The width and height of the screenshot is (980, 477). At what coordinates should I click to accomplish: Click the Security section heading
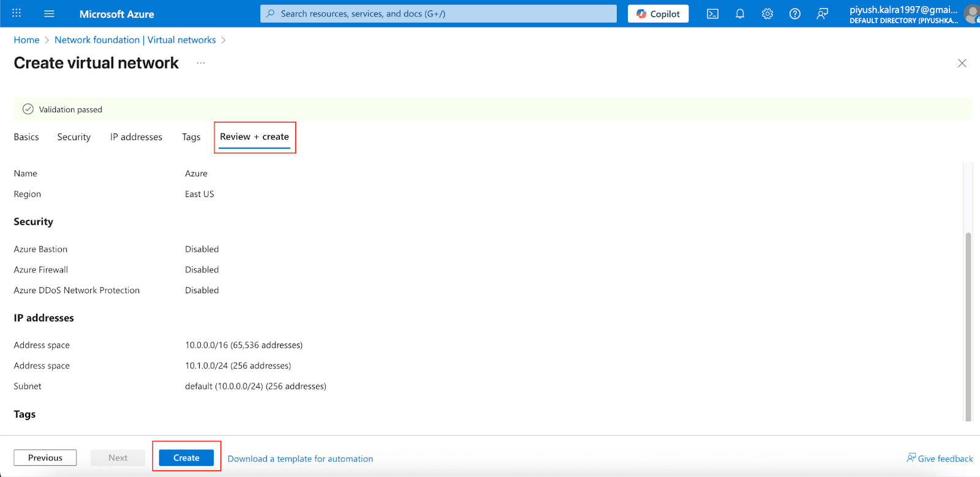[34, 222]
